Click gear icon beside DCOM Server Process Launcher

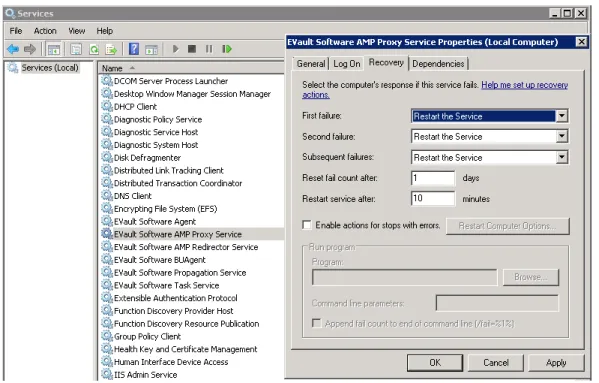(107, 81)
